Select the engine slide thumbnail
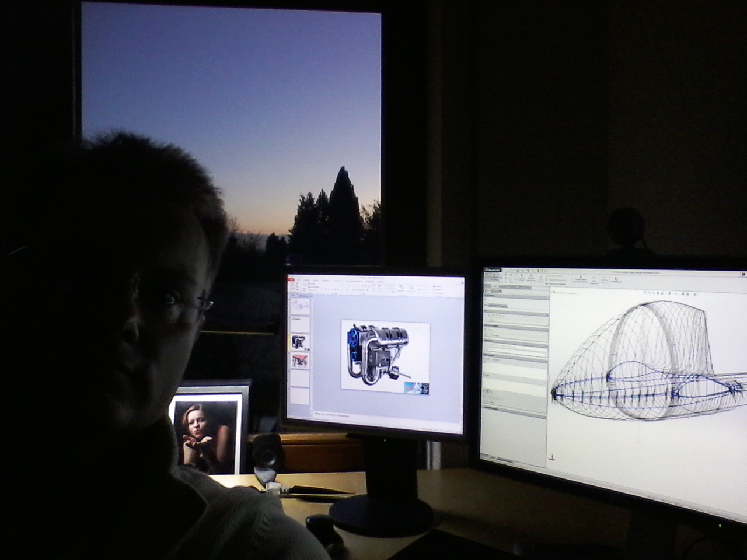The height and width of the screenshot is (560, 747). pos(300,341)
